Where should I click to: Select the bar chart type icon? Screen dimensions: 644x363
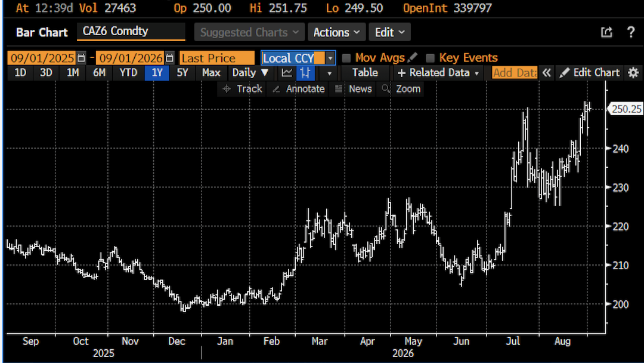(x=305, y=73)
